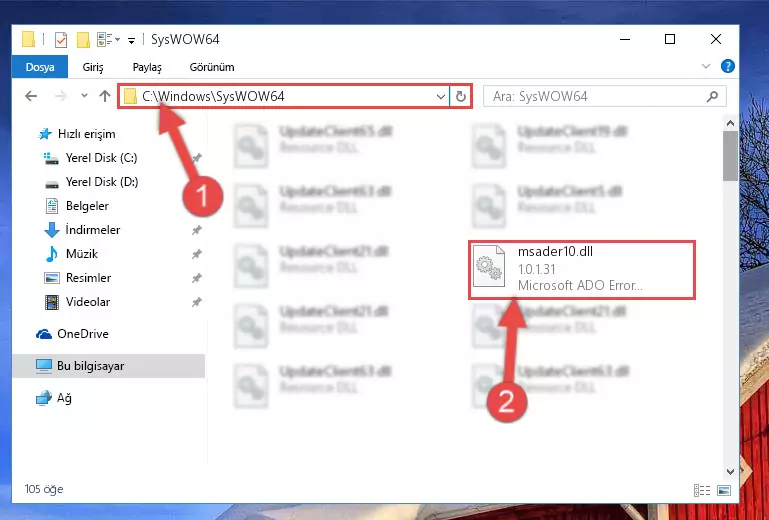Image resolution: width=769 pixels, height=520 pixels.
Task: Click the view options icon in title bar
Action: 108,39
